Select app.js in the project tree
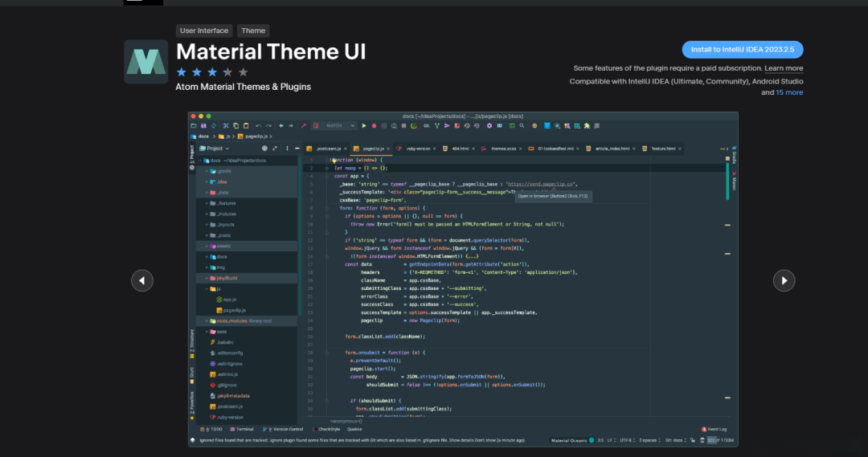 (229, 299)
